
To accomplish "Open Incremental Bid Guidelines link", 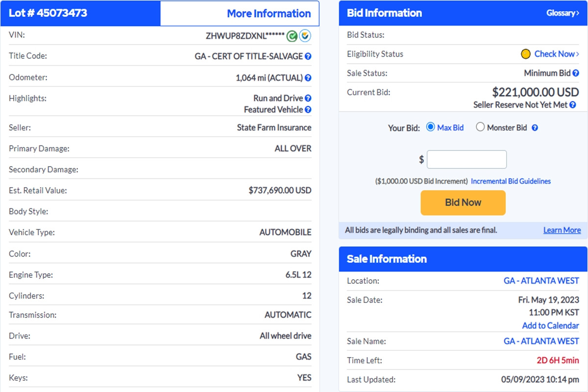I will point(511,181).
